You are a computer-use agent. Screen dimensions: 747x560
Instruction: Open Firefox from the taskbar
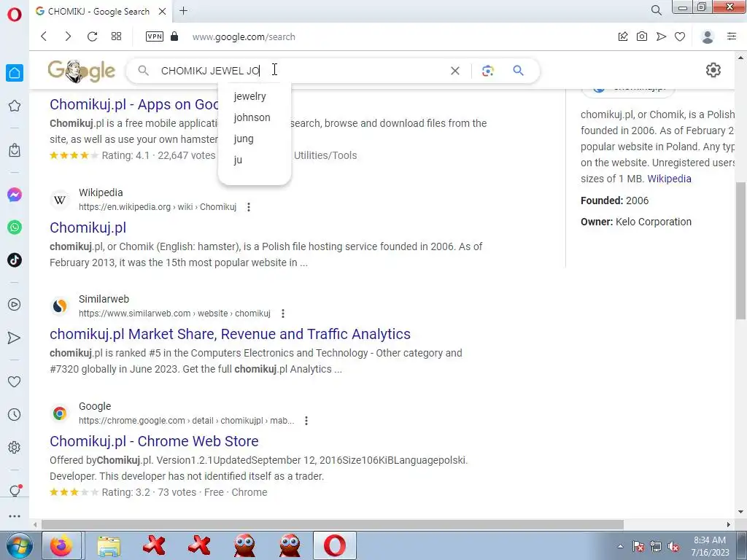coord(61,545)
